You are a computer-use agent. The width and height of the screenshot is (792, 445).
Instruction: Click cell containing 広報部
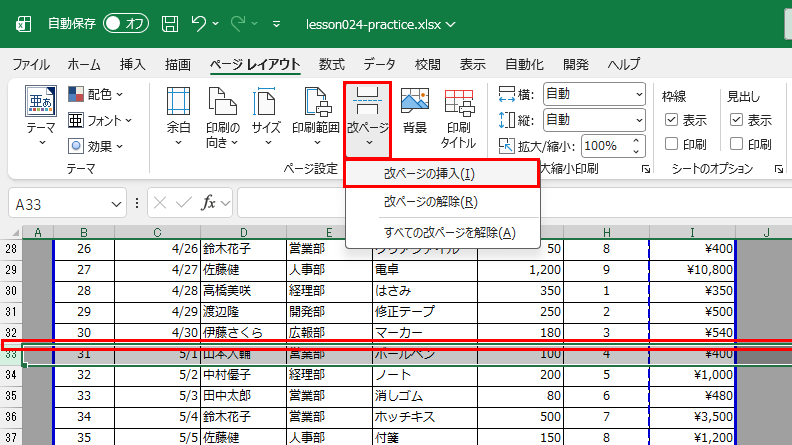[x=329, y=333]
